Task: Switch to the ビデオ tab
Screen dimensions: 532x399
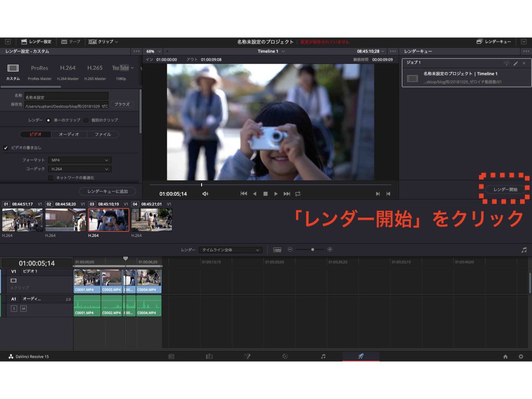Action: coord(36,135)
